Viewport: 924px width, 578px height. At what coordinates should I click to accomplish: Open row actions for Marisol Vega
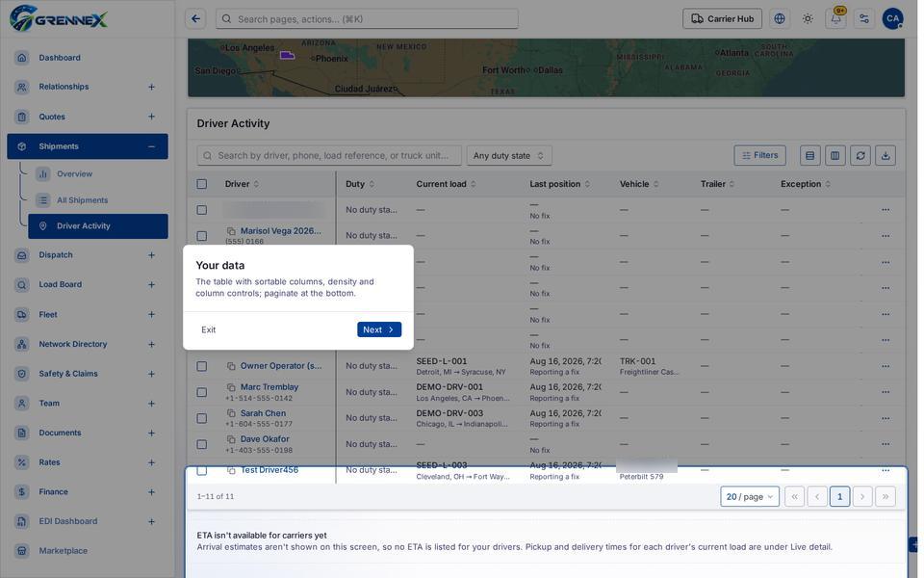(x=885, y=236)
